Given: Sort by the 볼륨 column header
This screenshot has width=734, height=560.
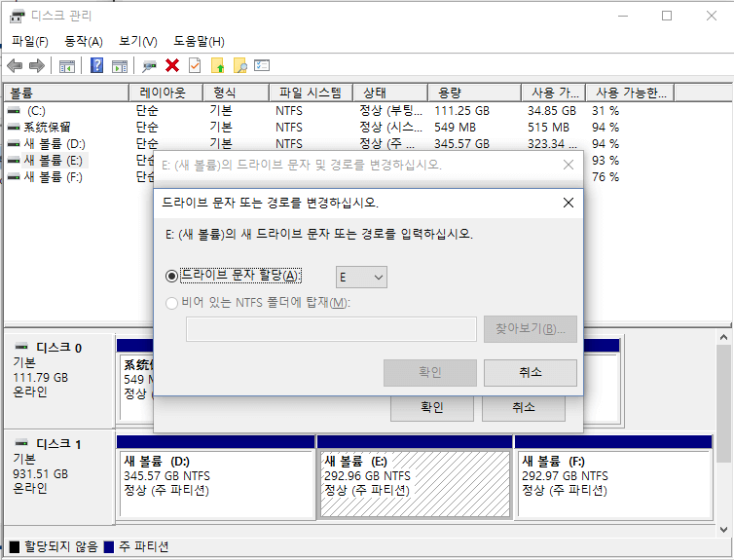Looking at the screenshot, I should [x=66, y=93].
